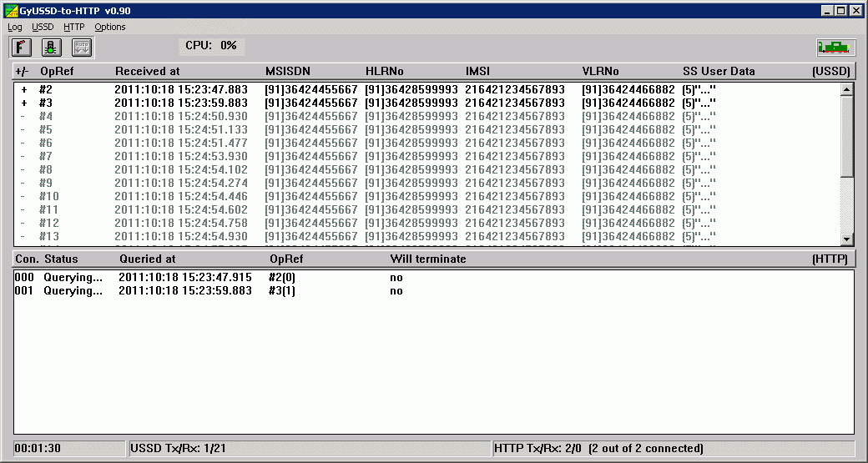This screenshot has height=463, width=868.
Task: Click the GyUSSD app icon in title bar
Action: 11,11
